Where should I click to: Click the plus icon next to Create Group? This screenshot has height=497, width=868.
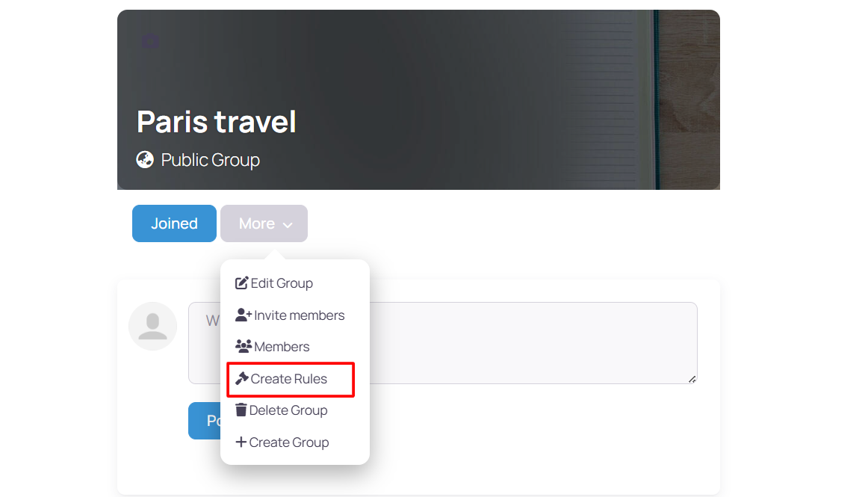pyautogui.click(x=241, y=442)
